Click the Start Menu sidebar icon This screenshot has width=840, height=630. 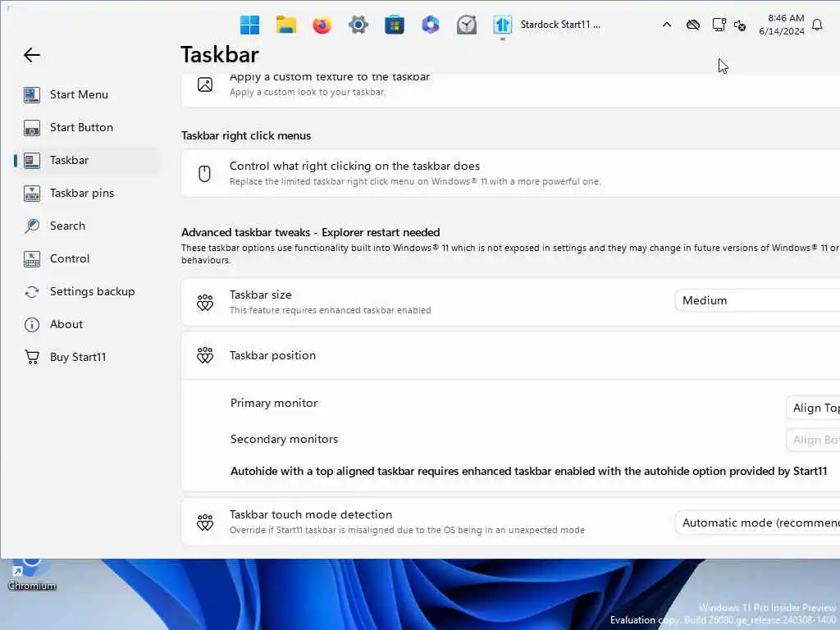point(32,95)
